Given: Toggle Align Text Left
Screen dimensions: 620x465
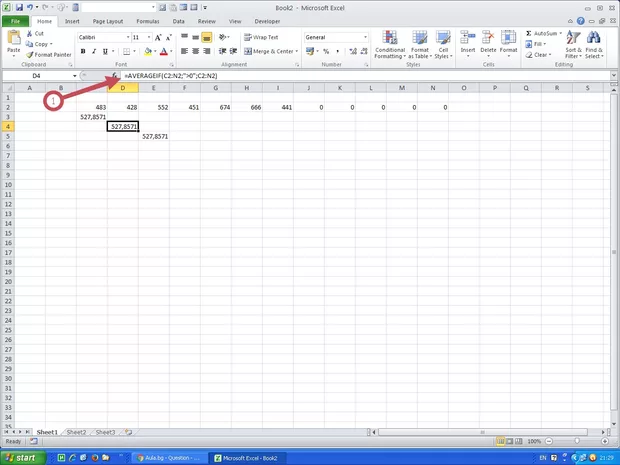Looking at the screenshot, I should 184,51.
